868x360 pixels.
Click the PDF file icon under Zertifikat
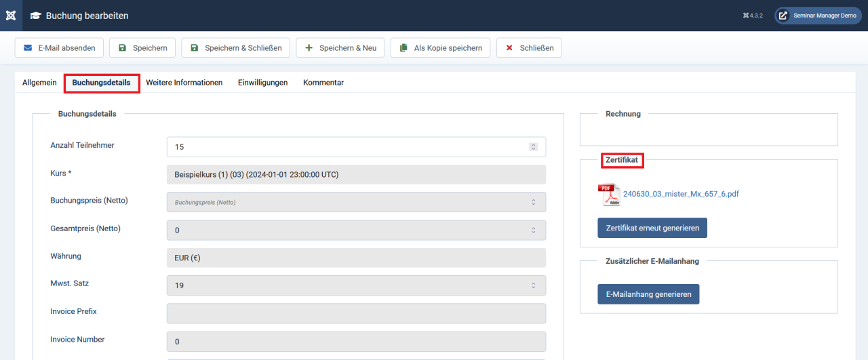[609, 195]
